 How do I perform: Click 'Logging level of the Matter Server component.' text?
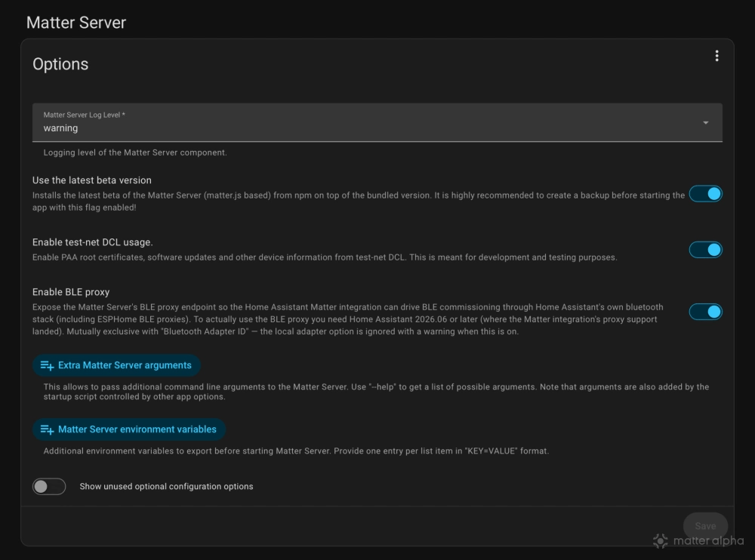[x=135, y=152]
